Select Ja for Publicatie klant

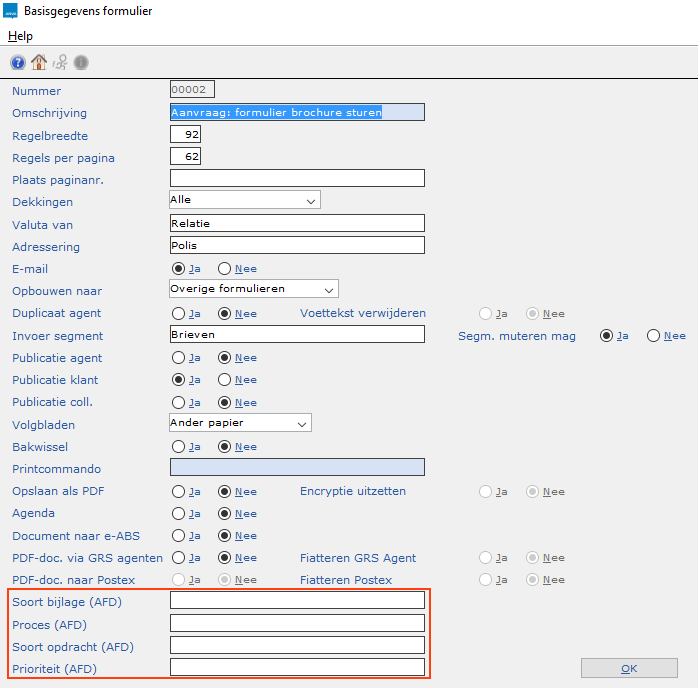(179, 380)
